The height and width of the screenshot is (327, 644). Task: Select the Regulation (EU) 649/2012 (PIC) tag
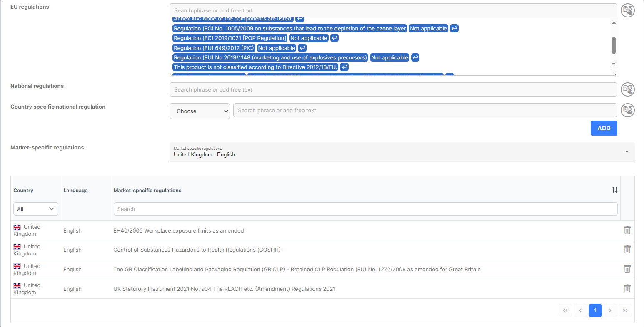point(214,48)
